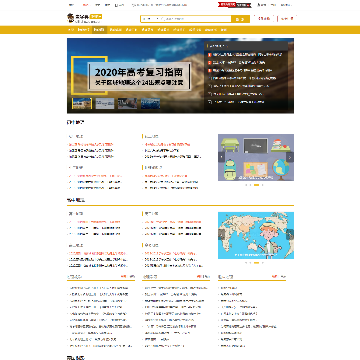The height and width of the screenshot is (360, 360).
Task: Open the first red highlighted link in the first section's left column
Action: click(x=91, y=144)
